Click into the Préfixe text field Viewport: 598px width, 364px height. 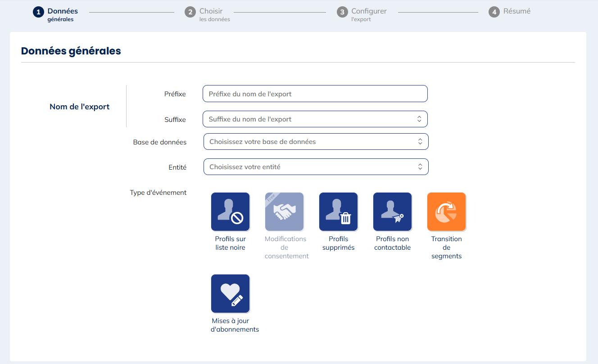tap(315, 94)
